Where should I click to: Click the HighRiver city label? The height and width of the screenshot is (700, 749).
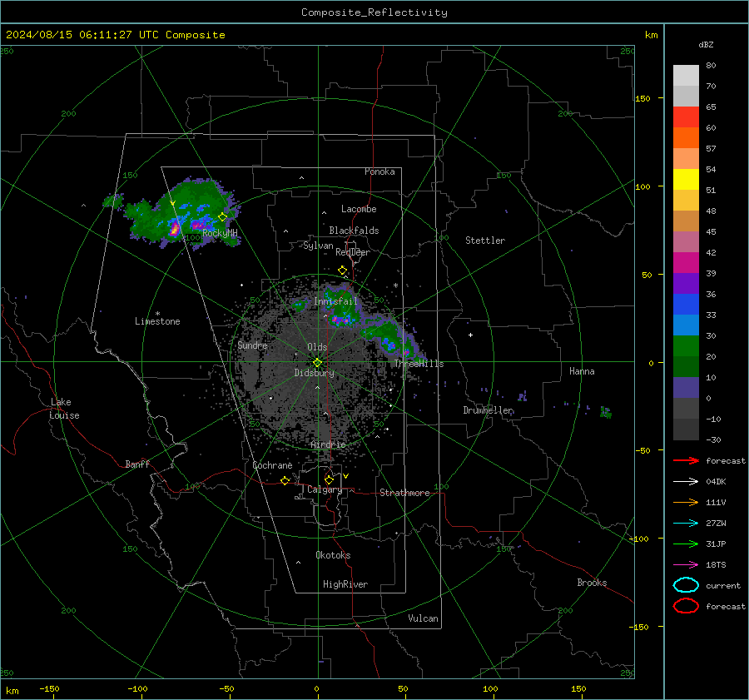pos(345,584)
